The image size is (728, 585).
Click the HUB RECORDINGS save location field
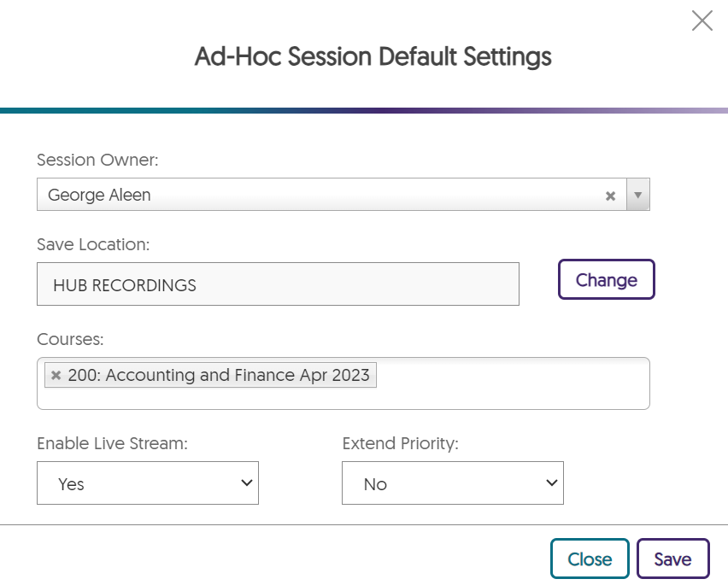(x=278, y=284)
